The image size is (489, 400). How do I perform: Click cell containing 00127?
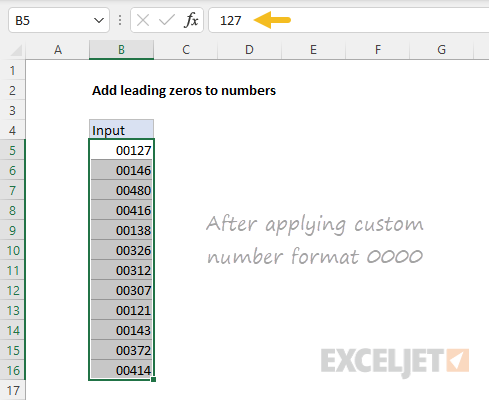(x=121, y=150)
